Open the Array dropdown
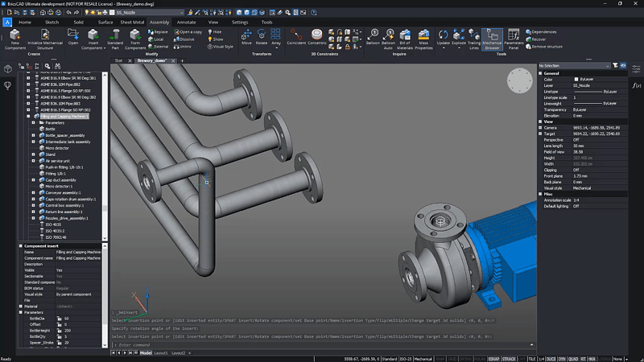The height and width of the screenshot is (362, 644). tap(276, 48)
